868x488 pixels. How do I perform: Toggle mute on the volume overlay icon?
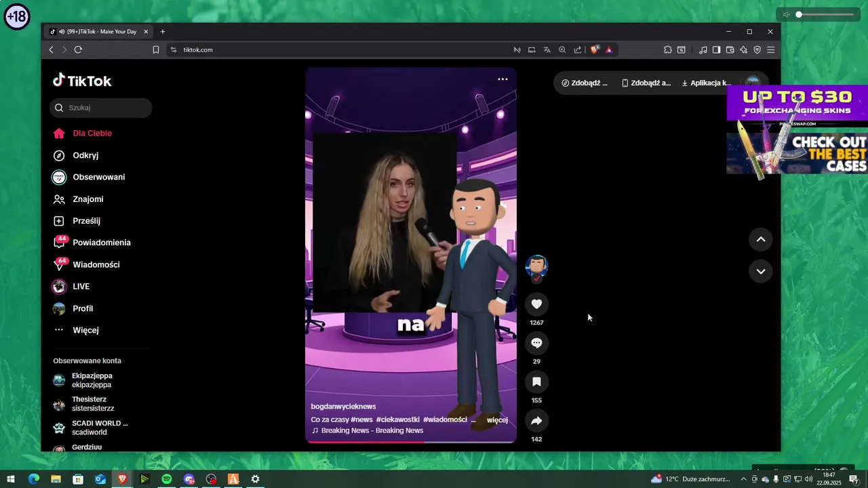coord(786,14)
